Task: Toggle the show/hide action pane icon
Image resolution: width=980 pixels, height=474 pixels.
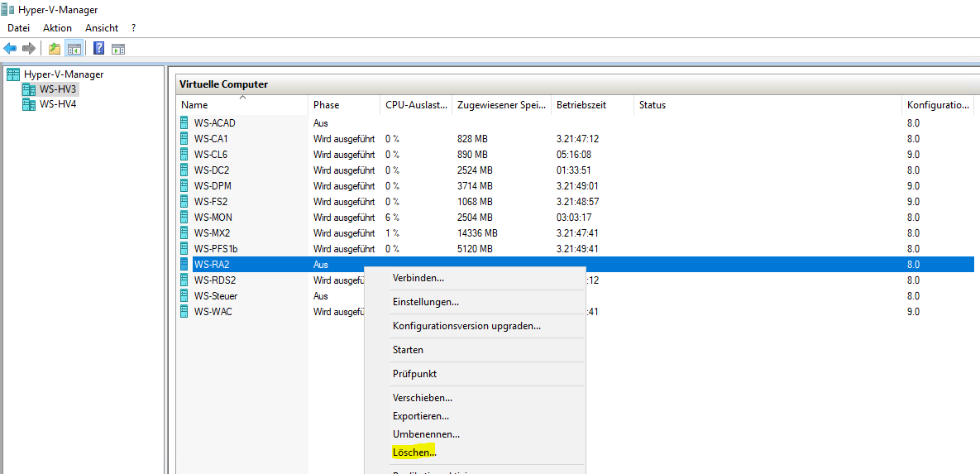Action: pos(119,48)
